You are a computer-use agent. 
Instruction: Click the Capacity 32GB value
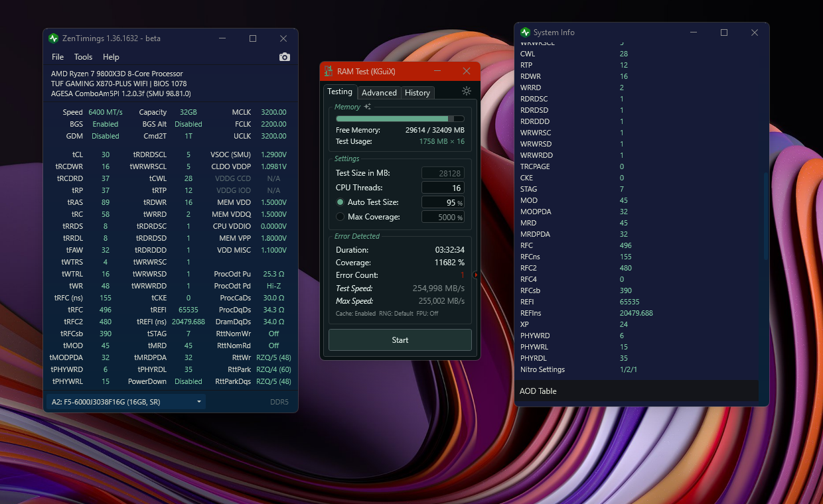(188, 112)
